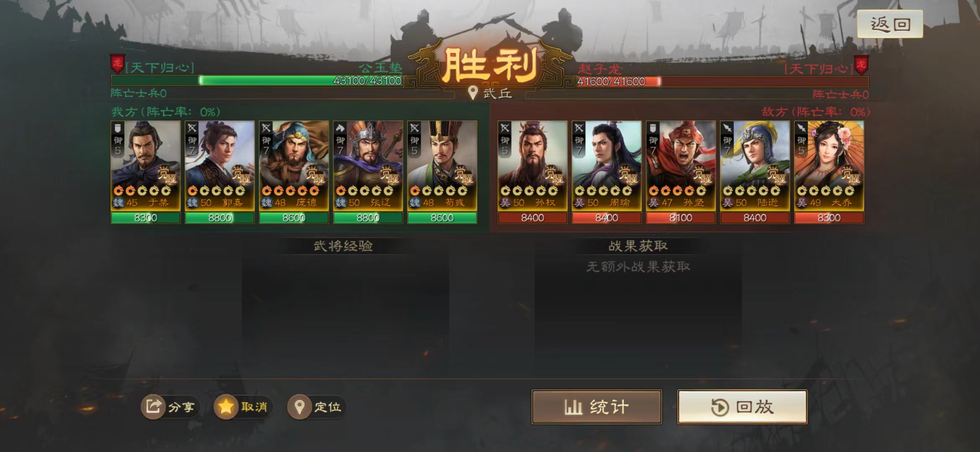This screenshot has height=452, width=980.
Task: Click the left red alliance banner icon
Action: 118,64
